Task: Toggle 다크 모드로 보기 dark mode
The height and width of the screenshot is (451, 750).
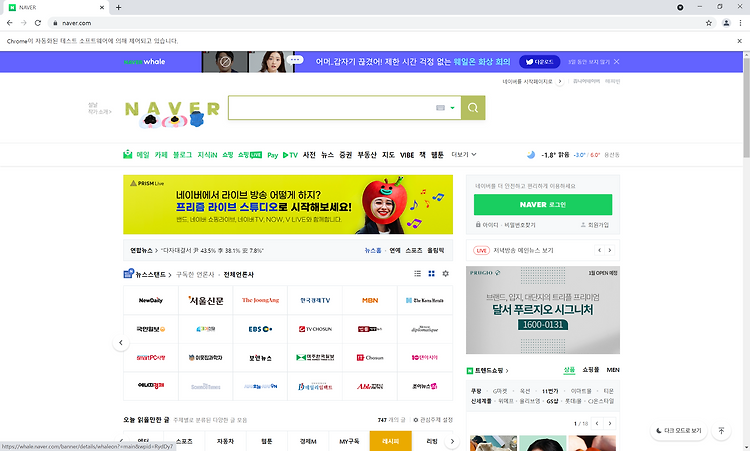Action: click(679, 430)
